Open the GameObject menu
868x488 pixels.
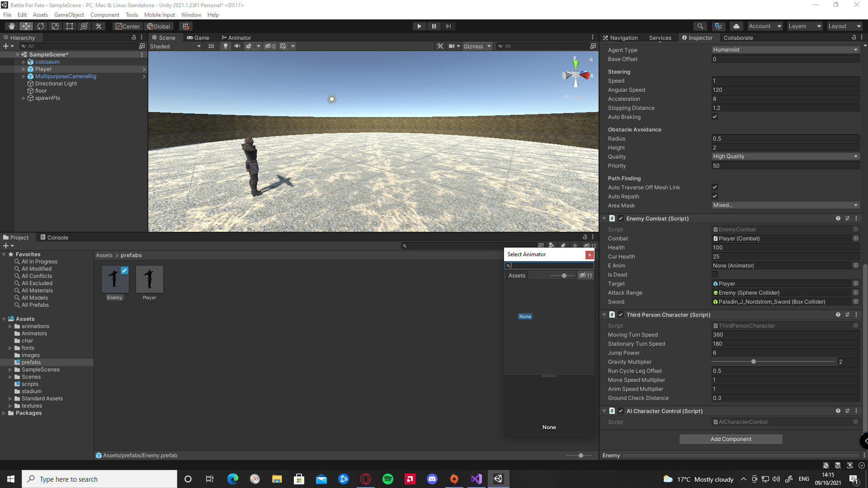(69, 14)
